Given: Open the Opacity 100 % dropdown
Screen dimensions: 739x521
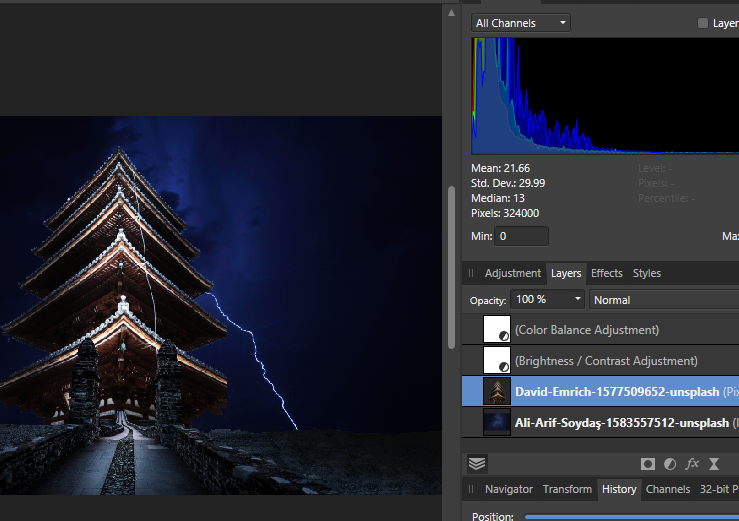Looking at the screenshot, I should (x=548, y=299).
